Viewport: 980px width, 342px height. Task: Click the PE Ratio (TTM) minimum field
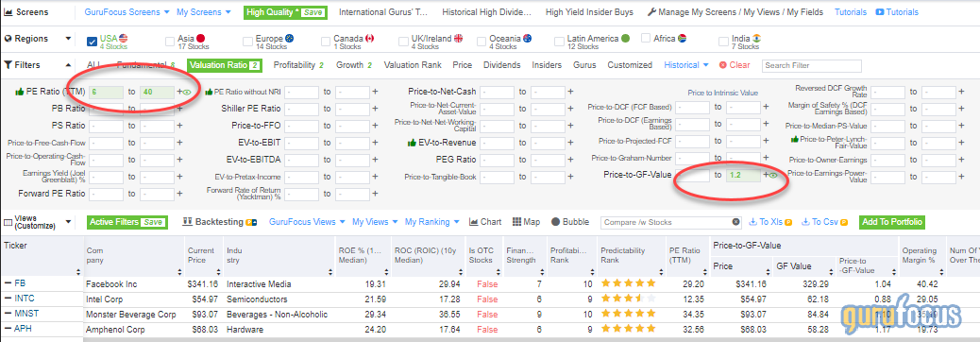[107, 92]
